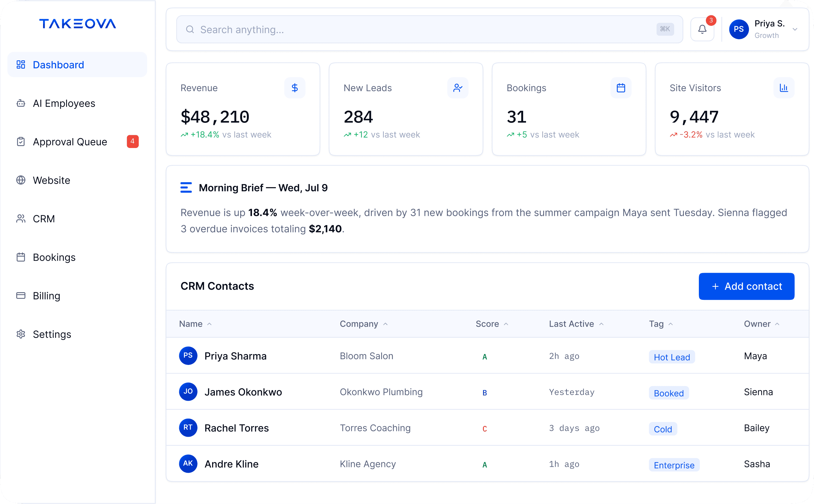The height and width of the screenshot is (504, 814).
Task: Click the Revenue upward trend arrow icon
Action: 184,135
